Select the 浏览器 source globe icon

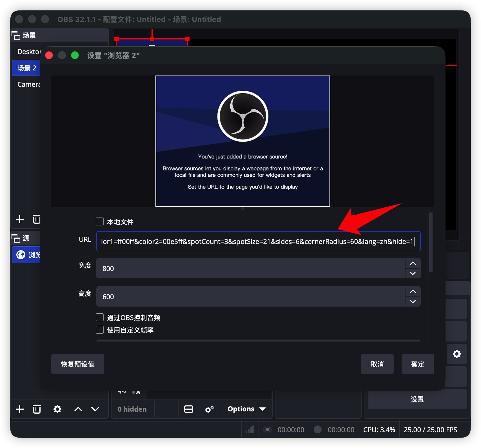click(21, 254)
